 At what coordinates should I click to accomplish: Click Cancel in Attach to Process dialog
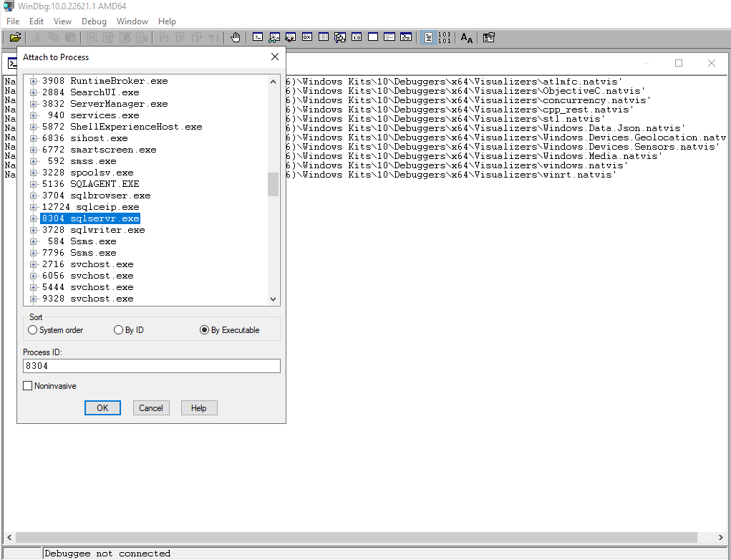click(151, 408)
